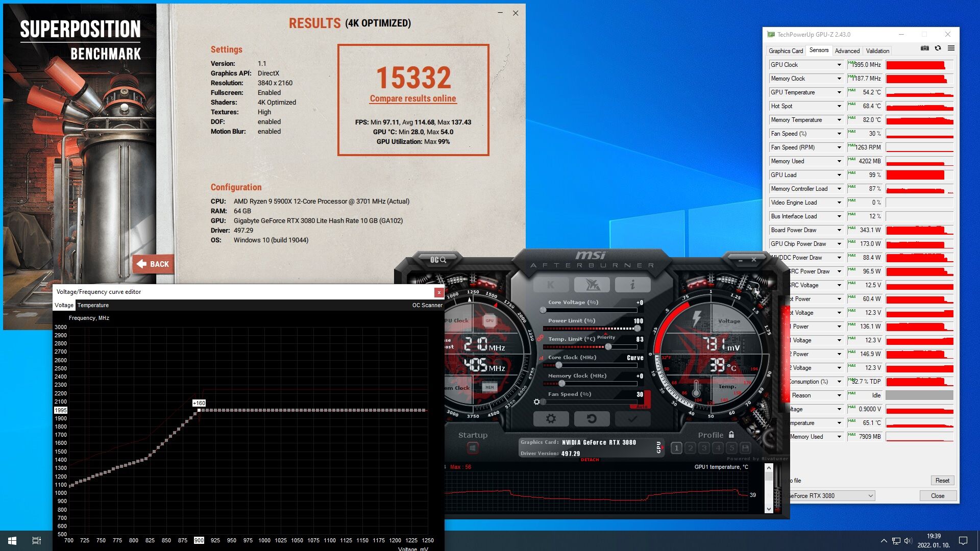The height and width of the screenshot is (551, 980).
Task: Switch to GPU-Z Advanced tab
Action: tap(847, 51)
